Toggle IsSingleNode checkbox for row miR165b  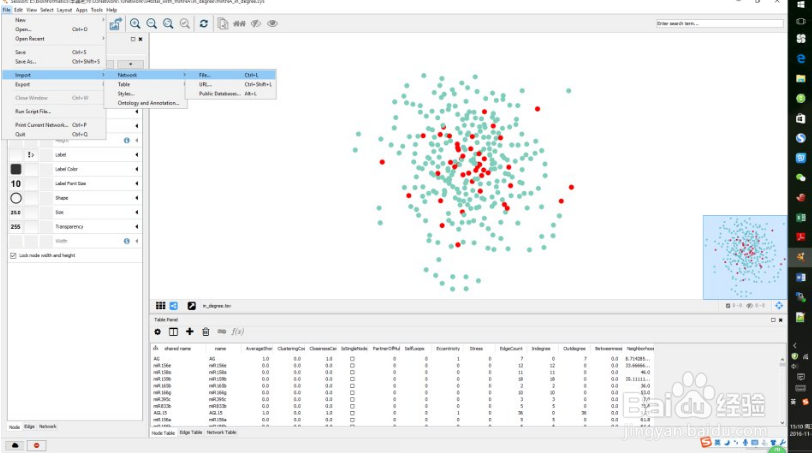[x=352, y=386]
